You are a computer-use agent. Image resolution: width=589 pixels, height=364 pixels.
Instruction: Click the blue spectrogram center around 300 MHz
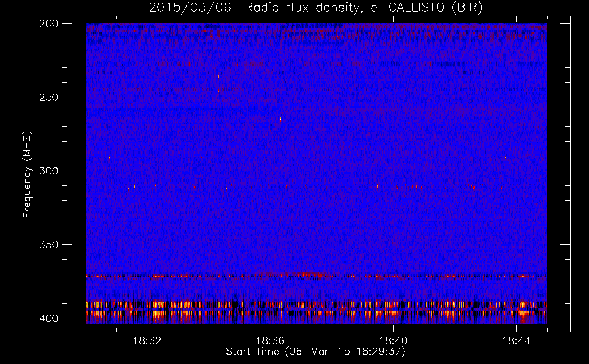[x=316, y=171]
